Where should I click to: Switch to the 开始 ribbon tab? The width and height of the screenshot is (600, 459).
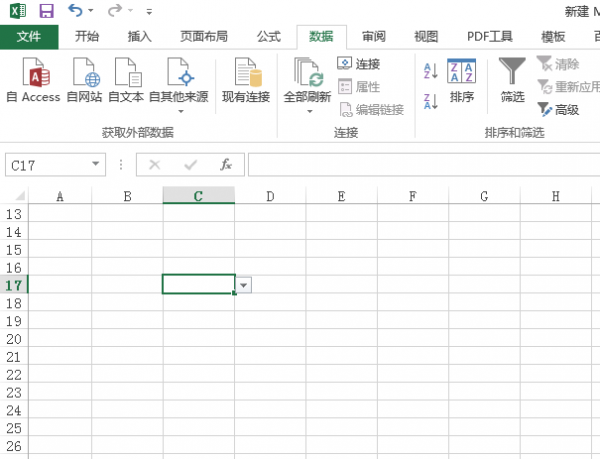point(87,37)
